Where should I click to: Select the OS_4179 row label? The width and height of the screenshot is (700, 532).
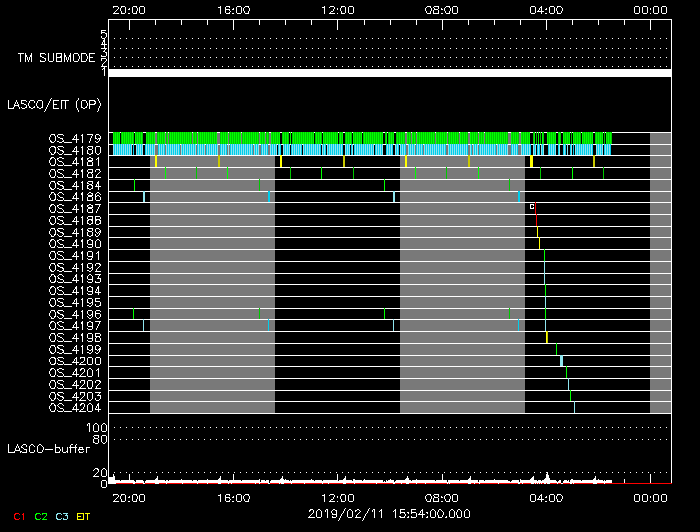(75, 138)
